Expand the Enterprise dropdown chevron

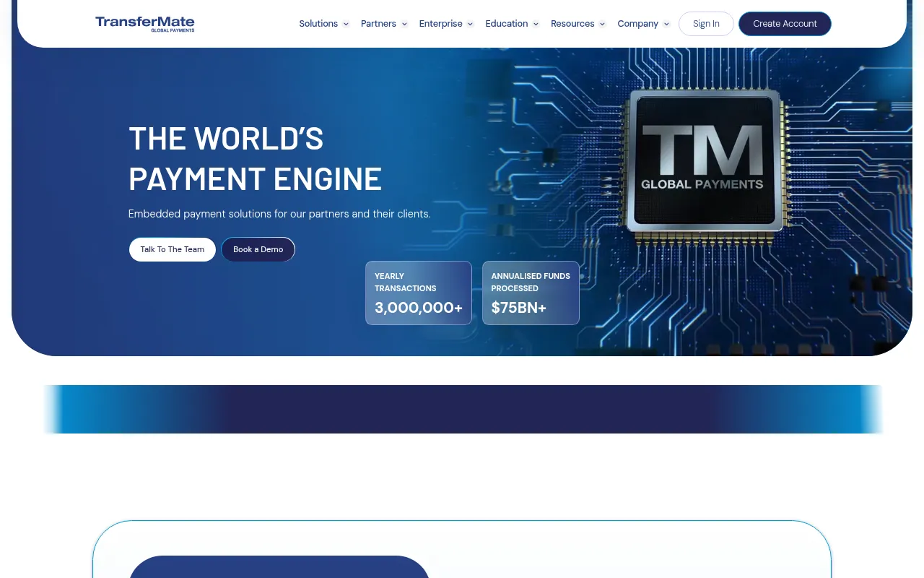[x=470, y=24]
